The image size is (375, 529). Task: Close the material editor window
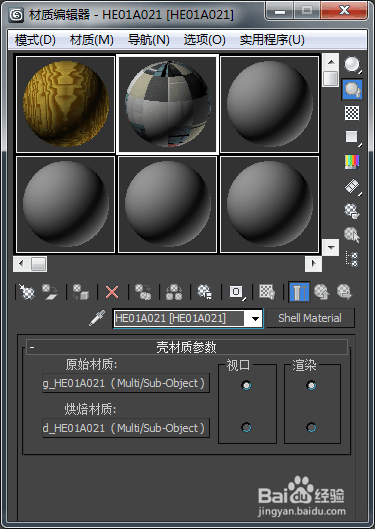point(344,11)
